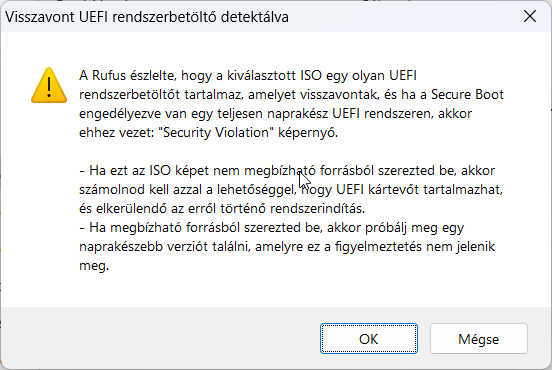This screenshot has width=552, height=370.
Task: Click the line starting '- Ha megbízható forrásból'
Action: (x=271, y=228)
